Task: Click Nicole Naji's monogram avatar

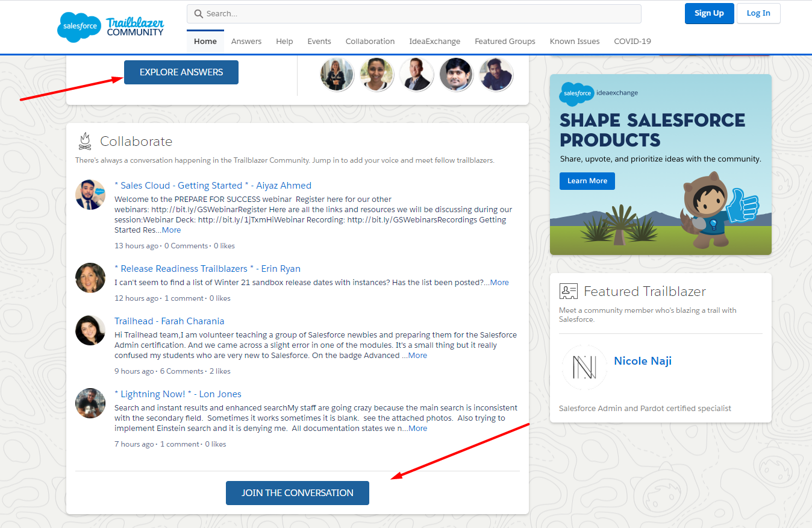Action: (x=584, y=367)
